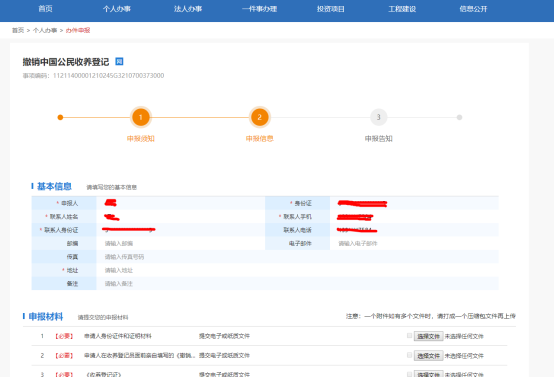554x377 pixels.
Task: Click 提交电子或纸质文件 in material 1 row
Action: [x=224, y=336]
